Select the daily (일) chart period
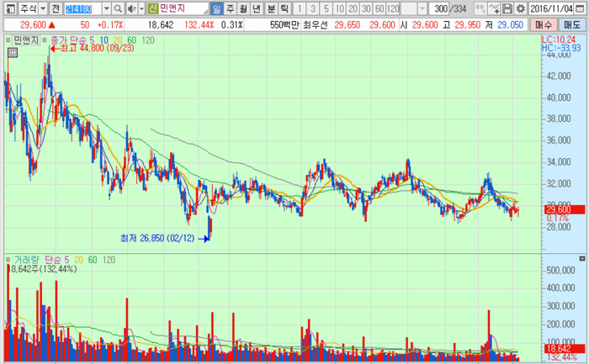 click(x=216, y=8)
